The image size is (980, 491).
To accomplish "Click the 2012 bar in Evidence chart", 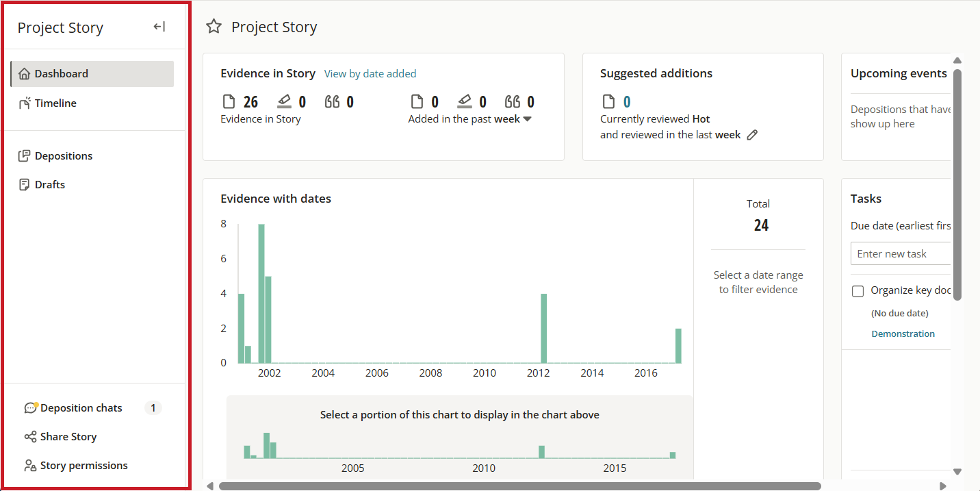I will point(544,329).
